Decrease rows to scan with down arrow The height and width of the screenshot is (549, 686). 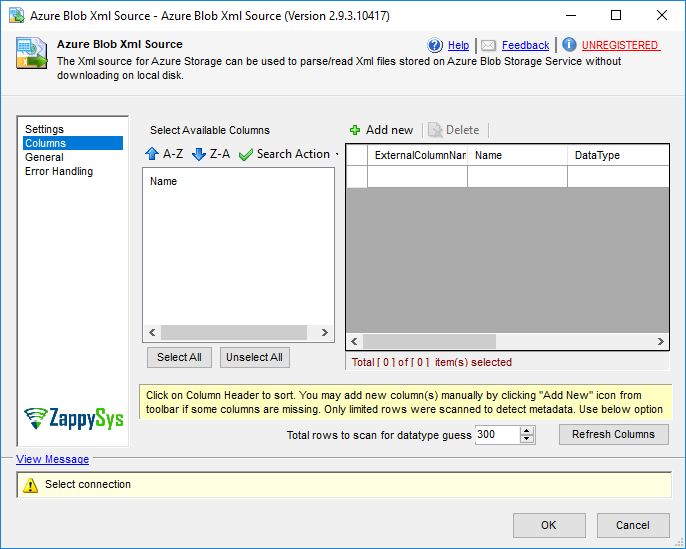pos(527,439)
